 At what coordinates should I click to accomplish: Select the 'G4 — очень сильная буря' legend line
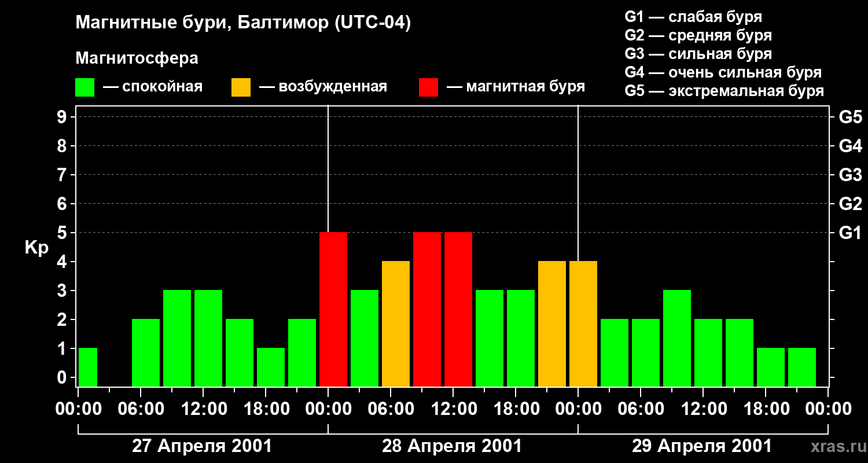[723, 72]
